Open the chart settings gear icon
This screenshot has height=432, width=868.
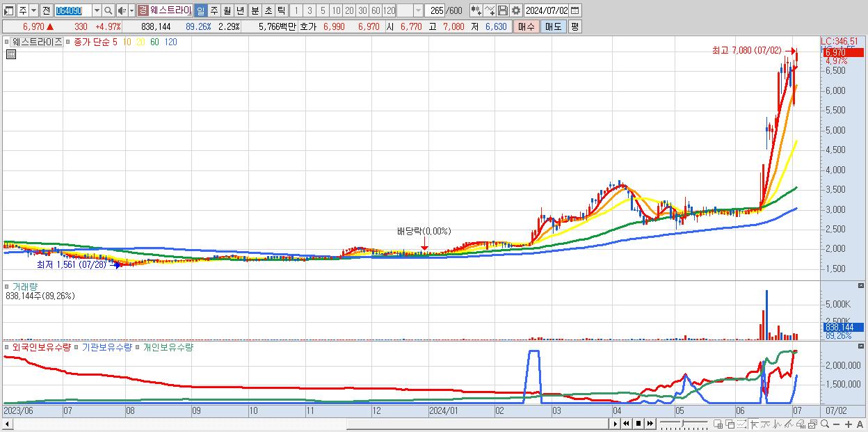coord(516,10)
